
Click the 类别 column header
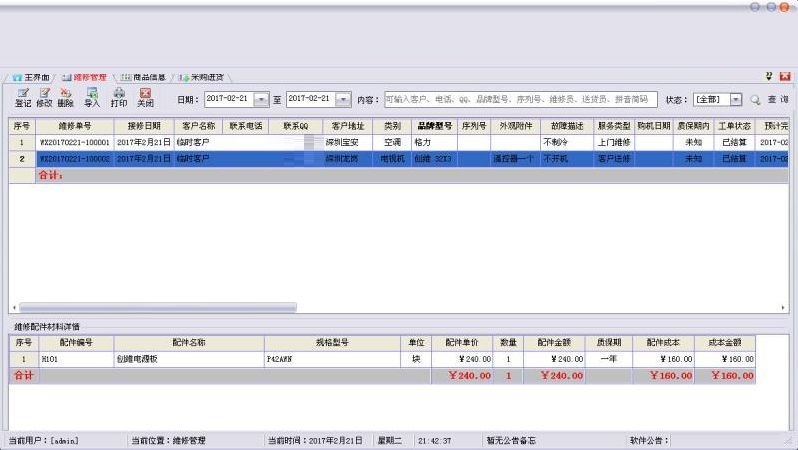point(392,126)
